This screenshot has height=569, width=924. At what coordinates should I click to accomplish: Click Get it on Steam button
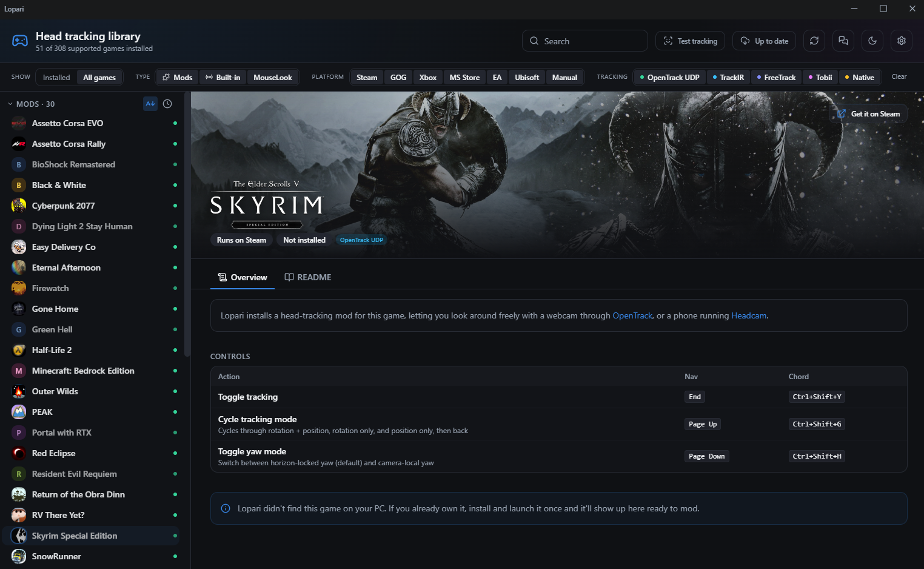[868, 114]
